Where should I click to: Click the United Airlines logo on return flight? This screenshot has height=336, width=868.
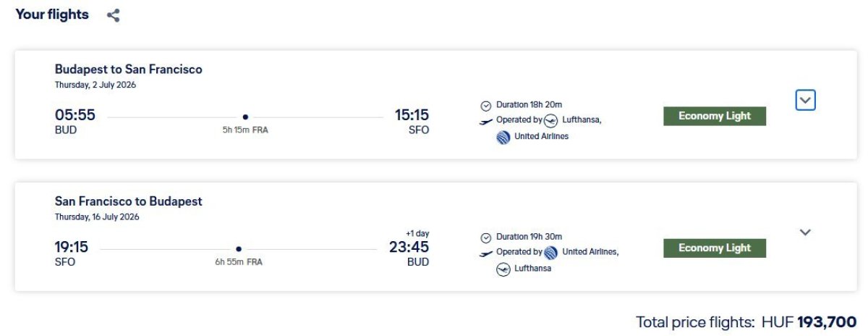point(551,253)
